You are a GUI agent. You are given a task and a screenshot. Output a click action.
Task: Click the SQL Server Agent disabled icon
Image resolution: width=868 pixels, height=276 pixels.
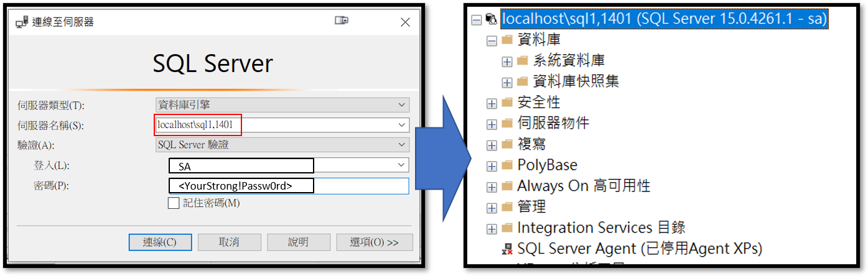coord(507,249)
